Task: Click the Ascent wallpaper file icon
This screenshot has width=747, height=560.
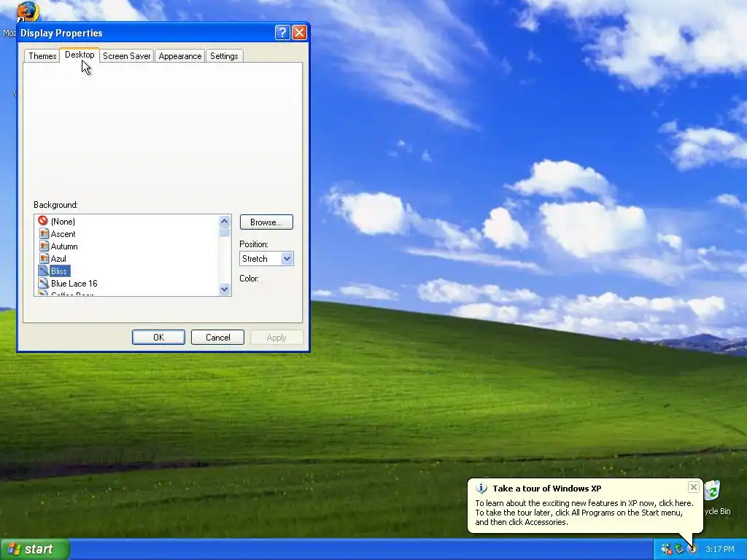Action: pos(44,233)
